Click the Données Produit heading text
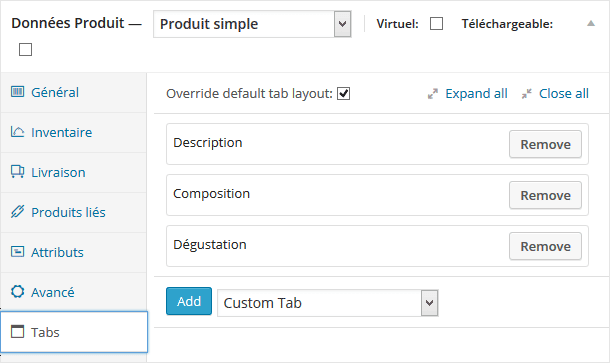Viewport: 610px width, 363px height. 68,23
